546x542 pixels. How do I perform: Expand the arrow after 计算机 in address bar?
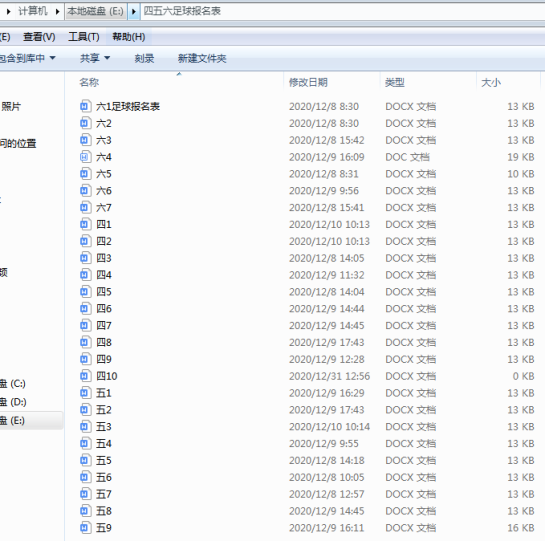[57, 11]
